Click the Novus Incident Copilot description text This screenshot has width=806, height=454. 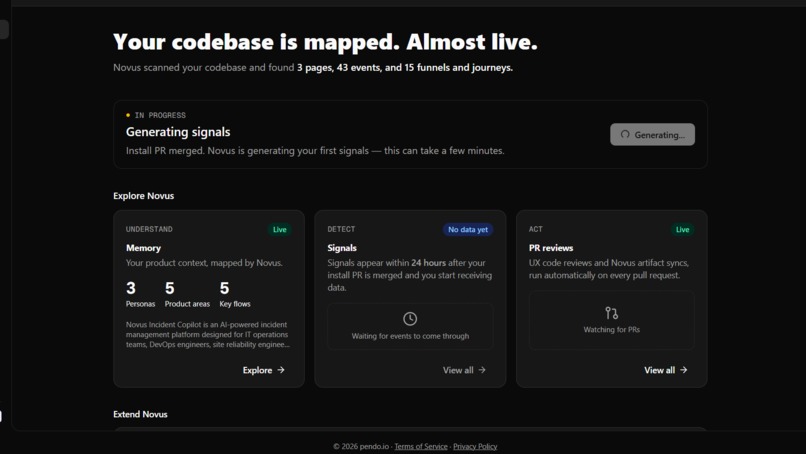coord(208,335)
